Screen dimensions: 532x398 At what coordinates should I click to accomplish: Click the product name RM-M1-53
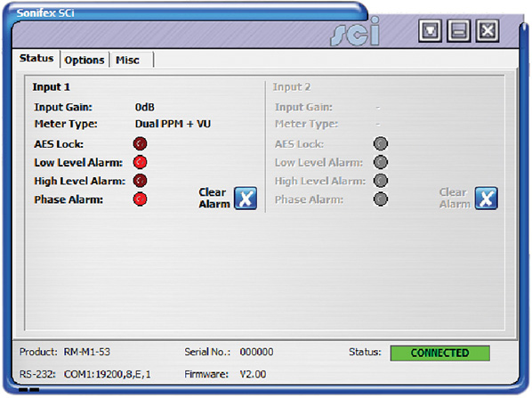tap(87, 352)
